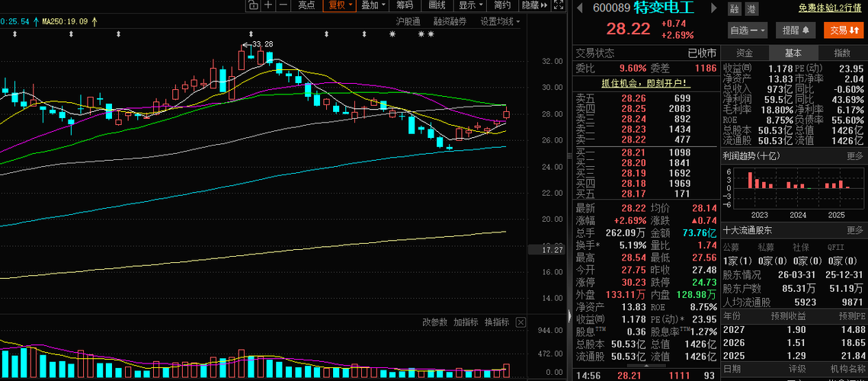Click the 2027 forecast row
Viewport: 868px width, 381px height.
pyautogui.click(x=794, y=330)
